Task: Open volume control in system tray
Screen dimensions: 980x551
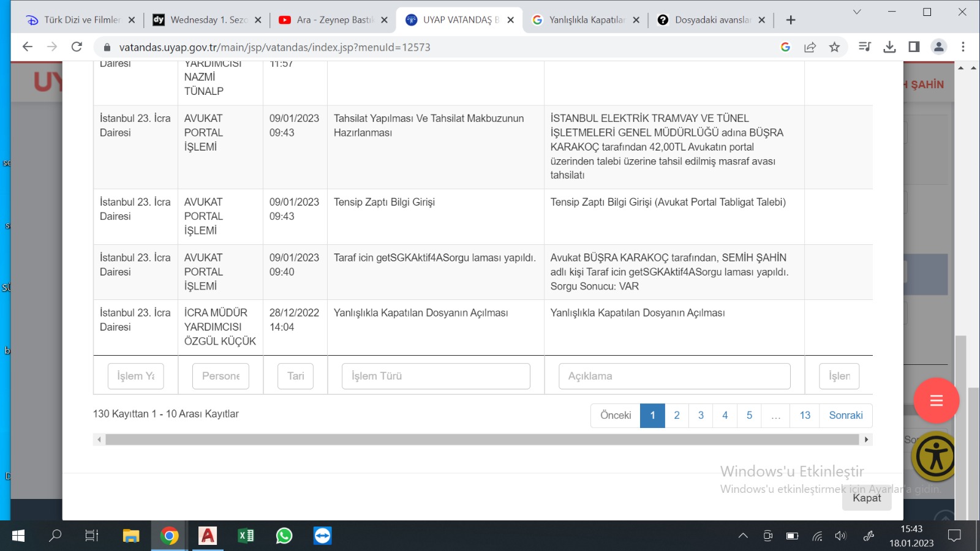Action: [x=840, y=536]
